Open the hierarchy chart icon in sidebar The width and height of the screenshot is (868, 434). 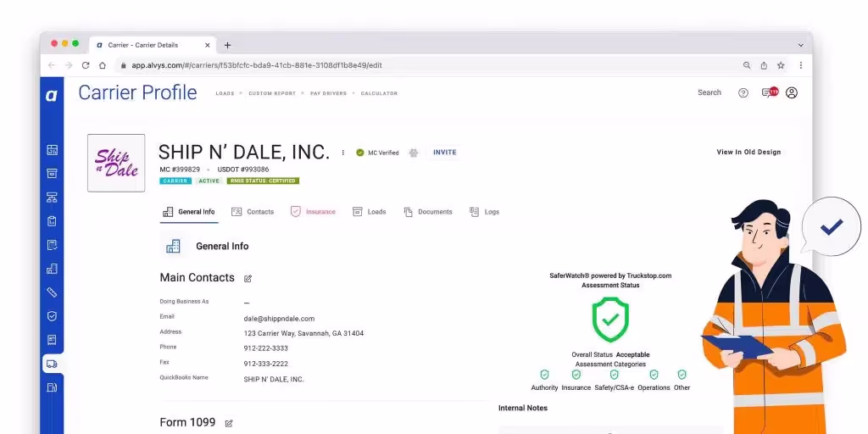(x=52, y=197)
